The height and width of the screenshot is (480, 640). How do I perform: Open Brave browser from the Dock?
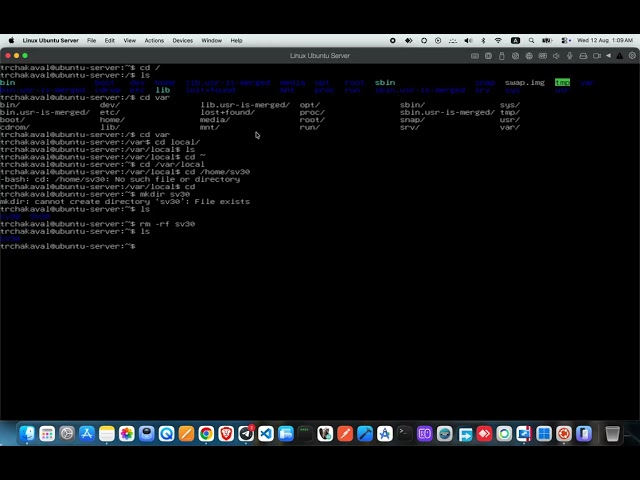point(226,433)
